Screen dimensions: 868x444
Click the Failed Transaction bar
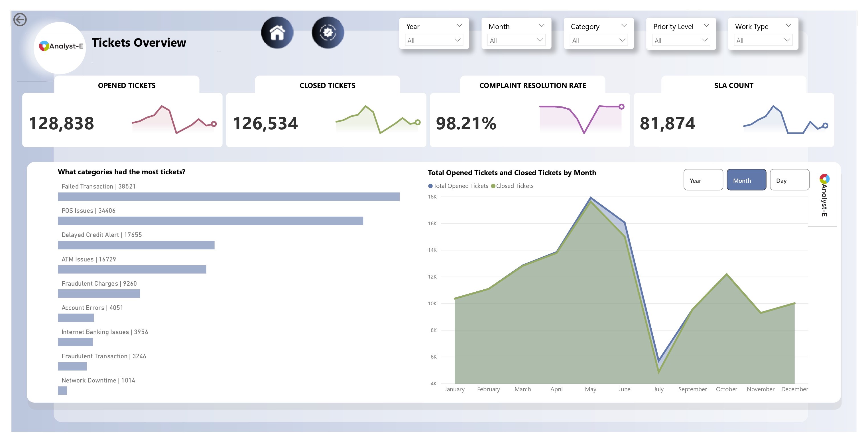pos(228,197)
